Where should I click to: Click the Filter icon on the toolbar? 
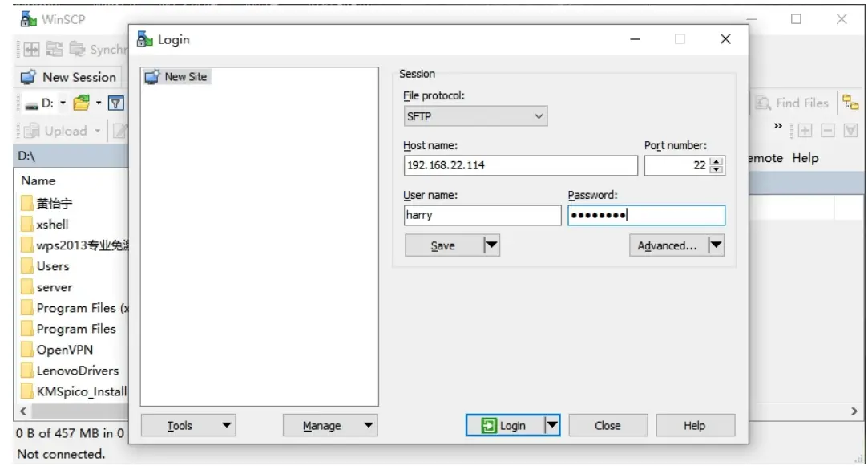click(115, 103)
